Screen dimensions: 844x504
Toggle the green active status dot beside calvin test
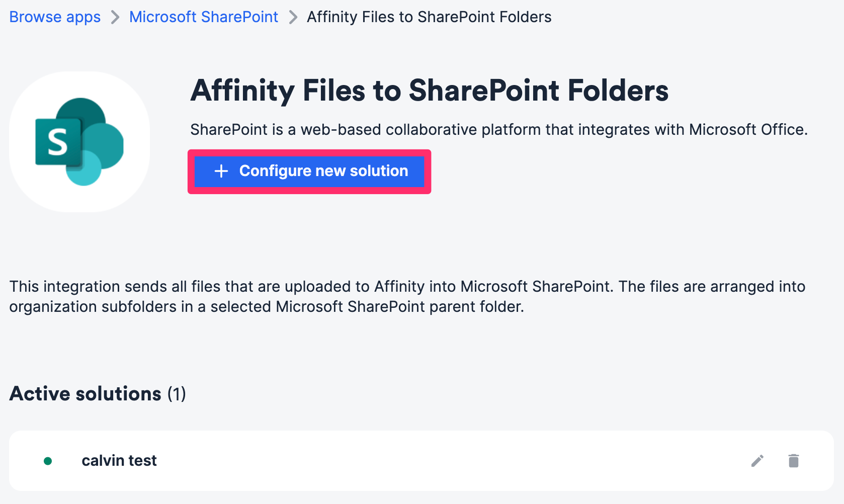(x=48, y=460)
